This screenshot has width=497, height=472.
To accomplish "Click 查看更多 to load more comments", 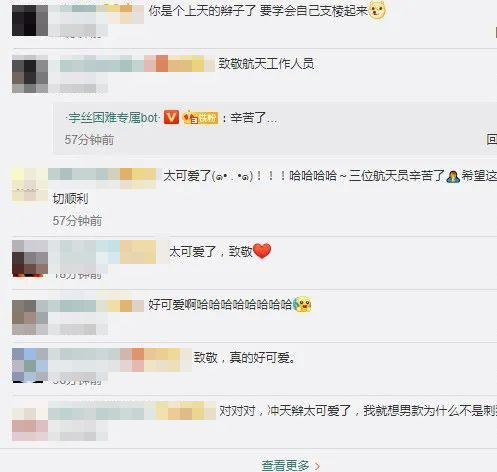I will [285, 465].
